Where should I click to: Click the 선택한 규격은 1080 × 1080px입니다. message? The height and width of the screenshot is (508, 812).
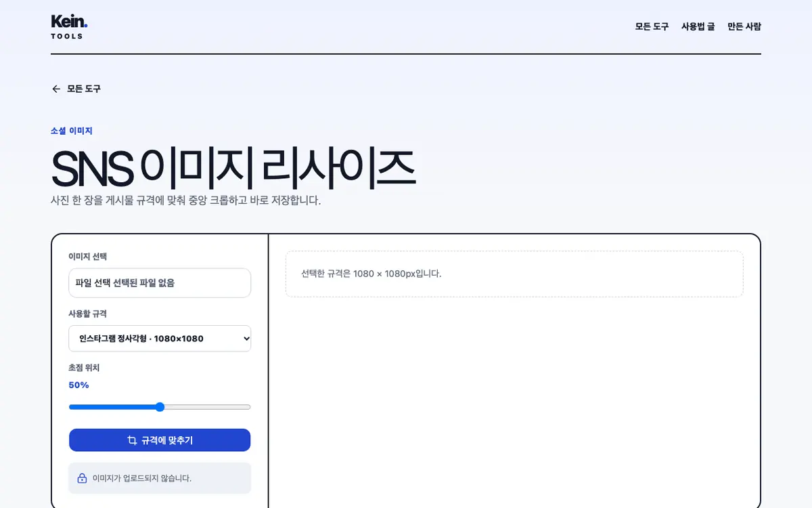(371, 274)
